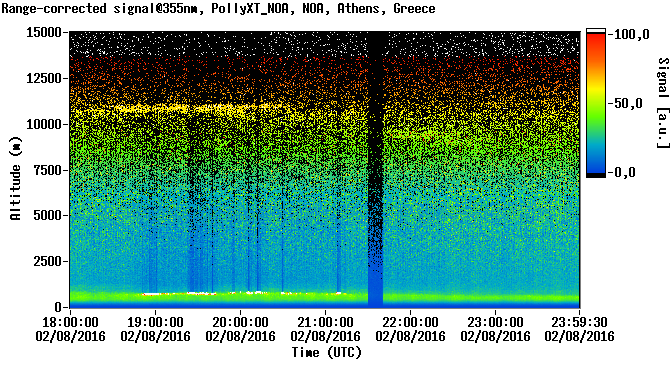Click the 21:00:00 time tick label
Image resolution: width=672 pixels, height=378 pixels.
click(x=325, y=329)
